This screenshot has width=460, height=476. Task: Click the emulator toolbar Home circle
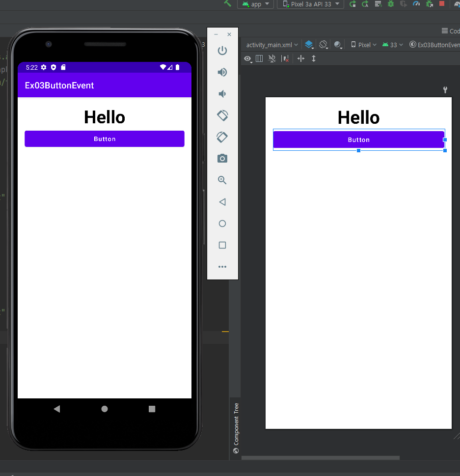click(x=222, y=224)
